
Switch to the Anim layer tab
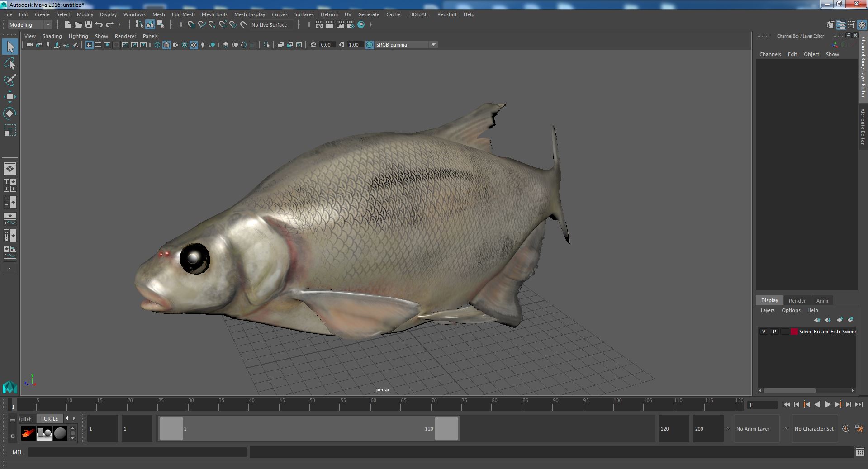(822, 300)
